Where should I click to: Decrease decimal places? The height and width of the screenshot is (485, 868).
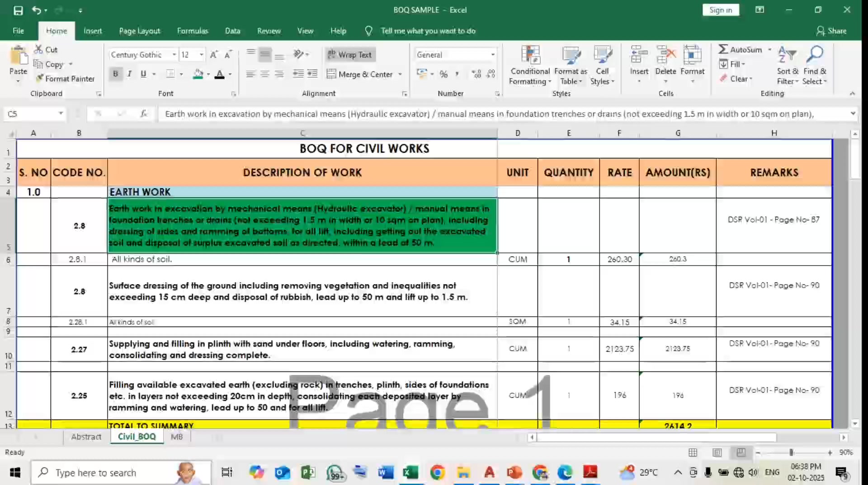(491, 74)
